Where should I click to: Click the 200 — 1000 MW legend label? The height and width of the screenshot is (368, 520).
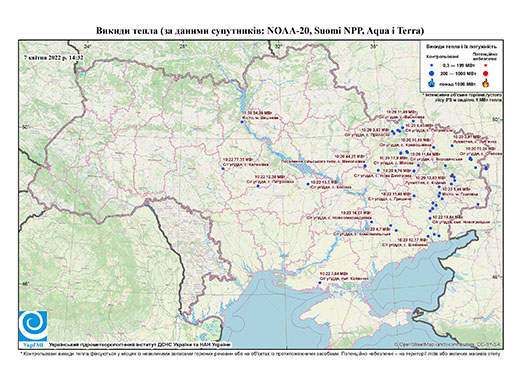click(458, 73)
